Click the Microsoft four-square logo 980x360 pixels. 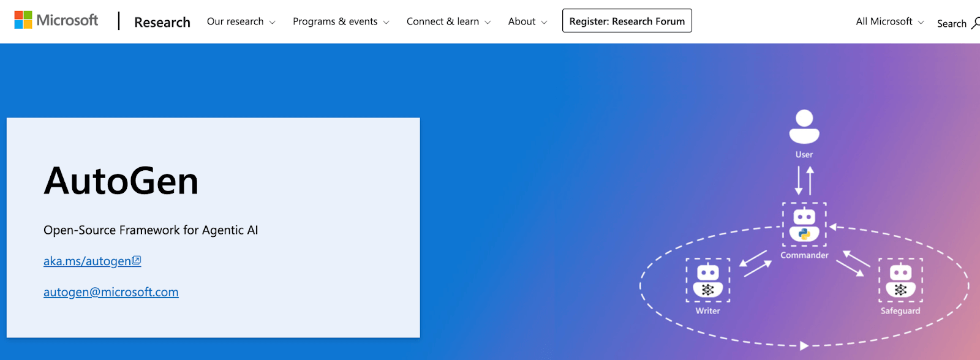[x=23, y=20]
